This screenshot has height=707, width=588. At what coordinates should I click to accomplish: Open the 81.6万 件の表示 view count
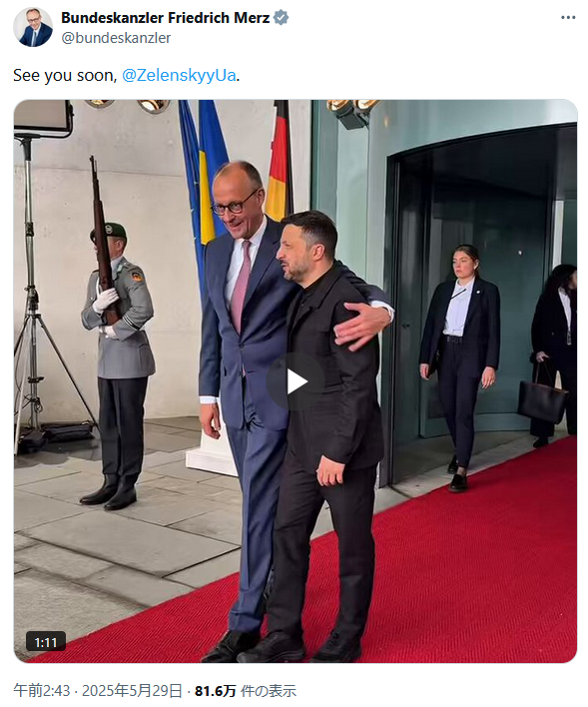click(x=246, y=691)
